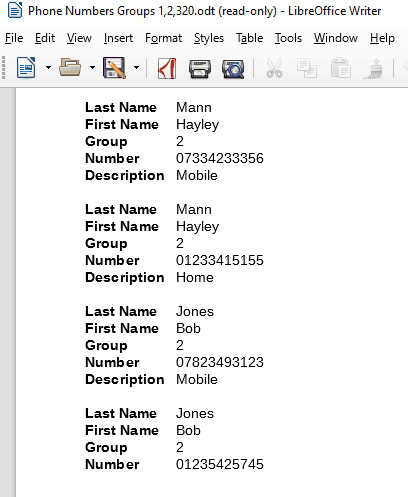Image resolution: width=408 pixels, height=497 pixels.
Task: Click Mobile under number 07823493123
Action: 197,379
